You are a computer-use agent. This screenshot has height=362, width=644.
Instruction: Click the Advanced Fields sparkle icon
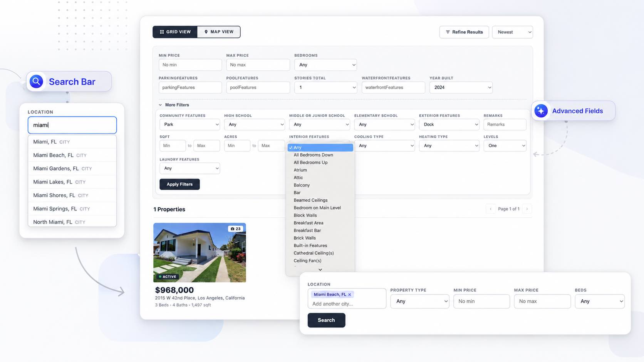541,111
